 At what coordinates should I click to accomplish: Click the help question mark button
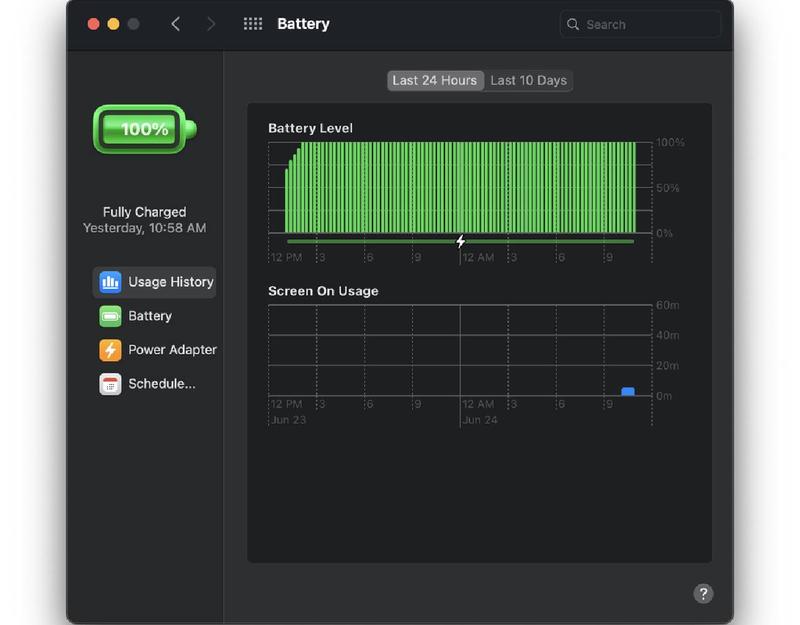click(x=702, y=593)
